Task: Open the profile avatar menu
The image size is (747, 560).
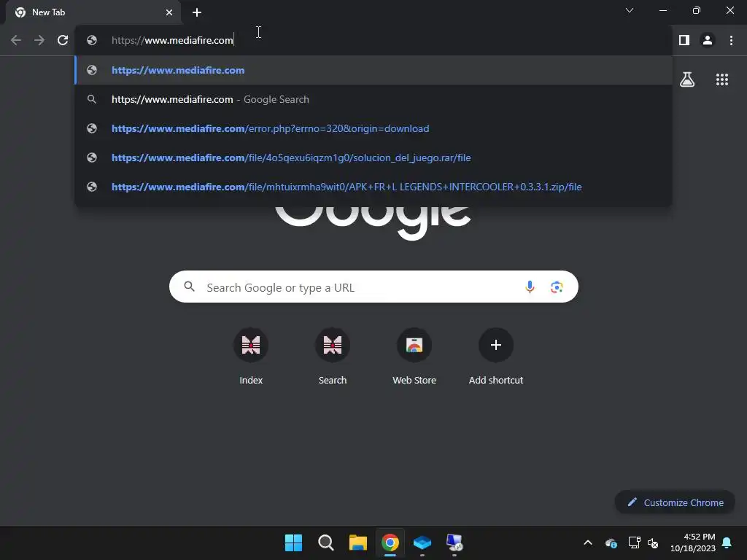Action: click(x=708, y=41)
